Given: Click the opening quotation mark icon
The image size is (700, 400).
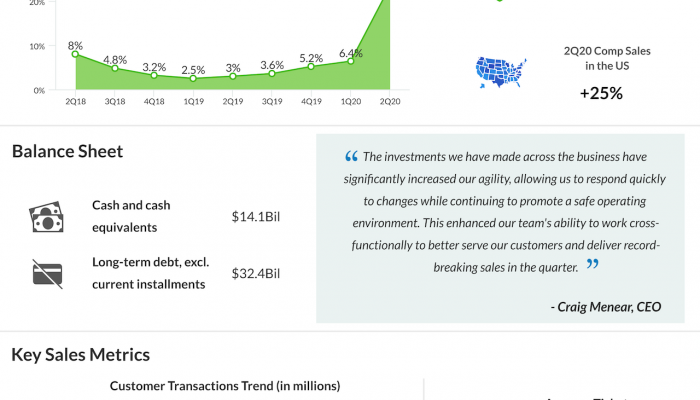Looking at the screenshot, I should [x=351, y=156].
